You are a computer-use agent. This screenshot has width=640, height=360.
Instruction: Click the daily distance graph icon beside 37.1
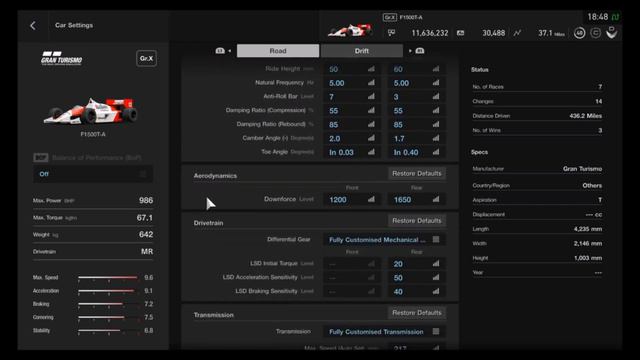(517, 33)
